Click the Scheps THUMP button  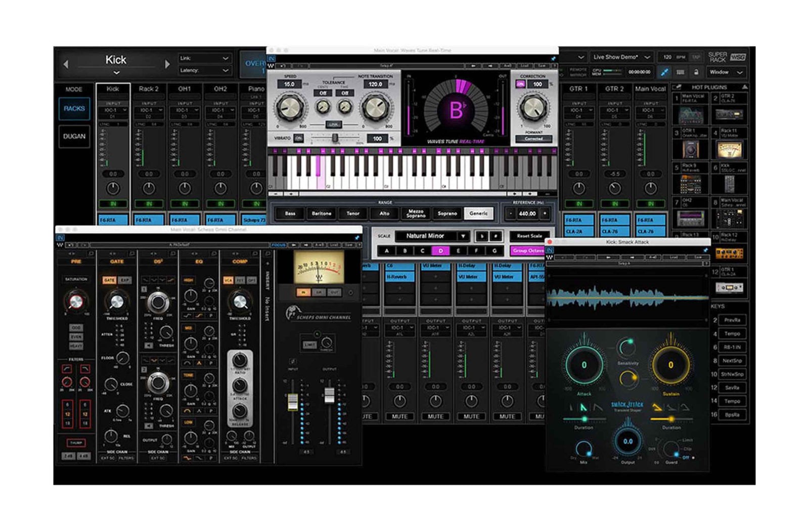click(x=76, y=443)
